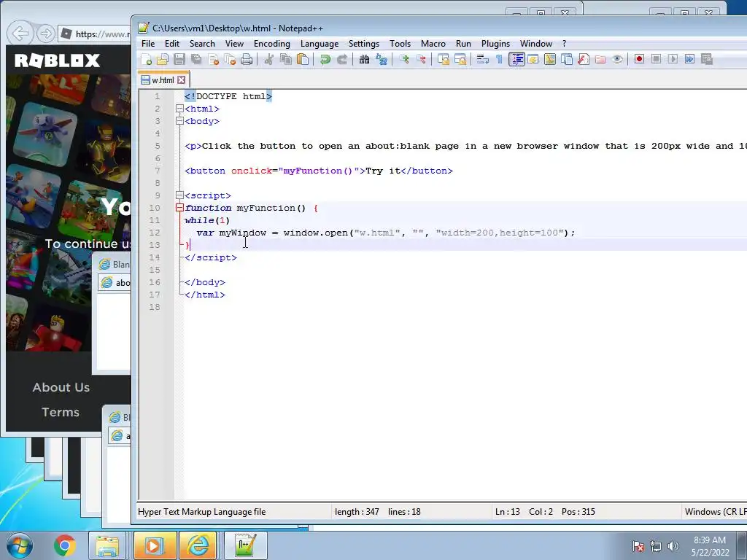Click the Roblox browser address bar

[x=96, y=34]
